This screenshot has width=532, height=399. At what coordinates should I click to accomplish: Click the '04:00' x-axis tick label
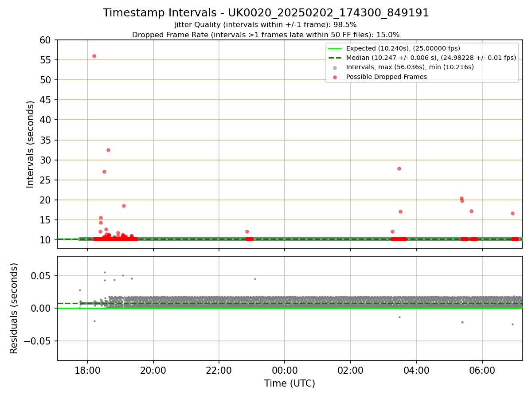point(416,370)
